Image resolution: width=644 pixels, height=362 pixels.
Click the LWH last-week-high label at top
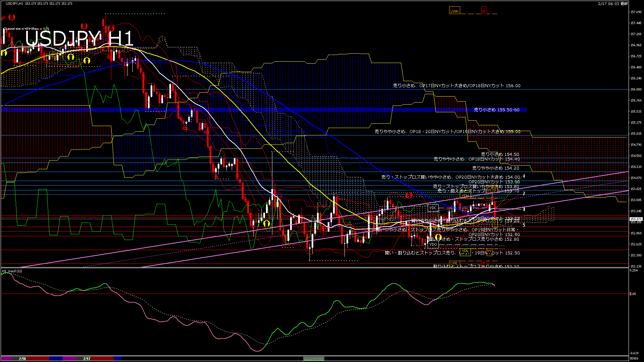tap(454, 11)
